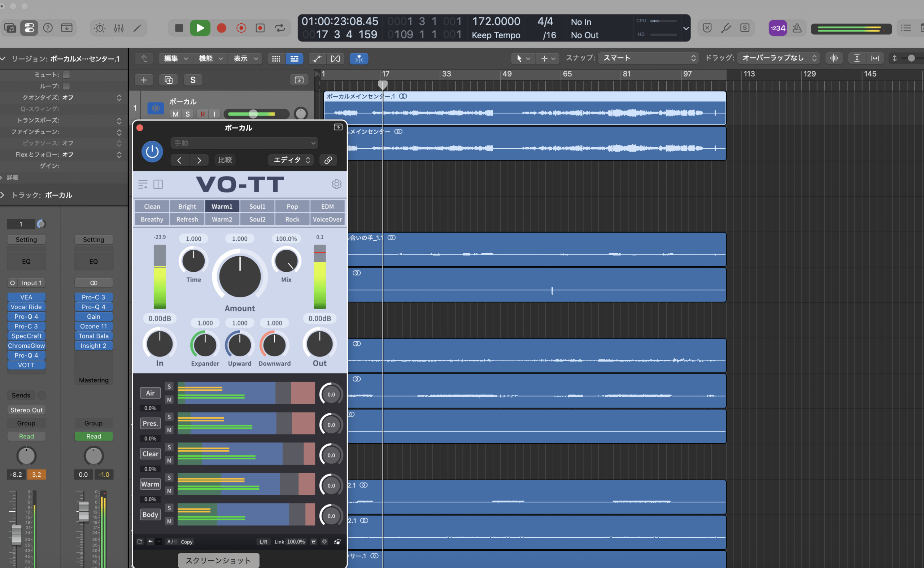Switch to grid view icon
Image resolution: width=924 pixels, height=568 pixels.
pos(276,58)
